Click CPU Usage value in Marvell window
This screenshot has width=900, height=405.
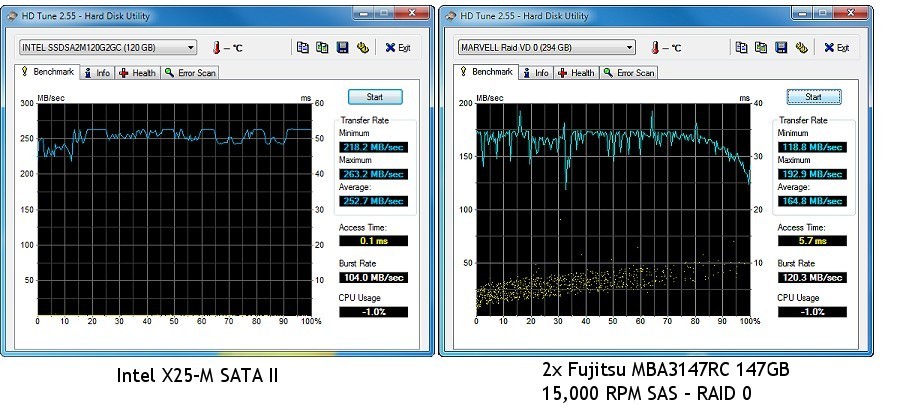812,312
